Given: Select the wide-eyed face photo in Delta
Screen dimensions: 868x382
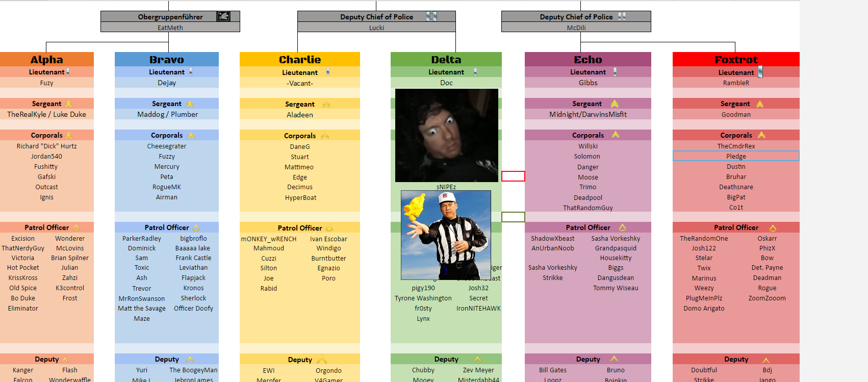Looking at the screenshot, I should 447,135.
